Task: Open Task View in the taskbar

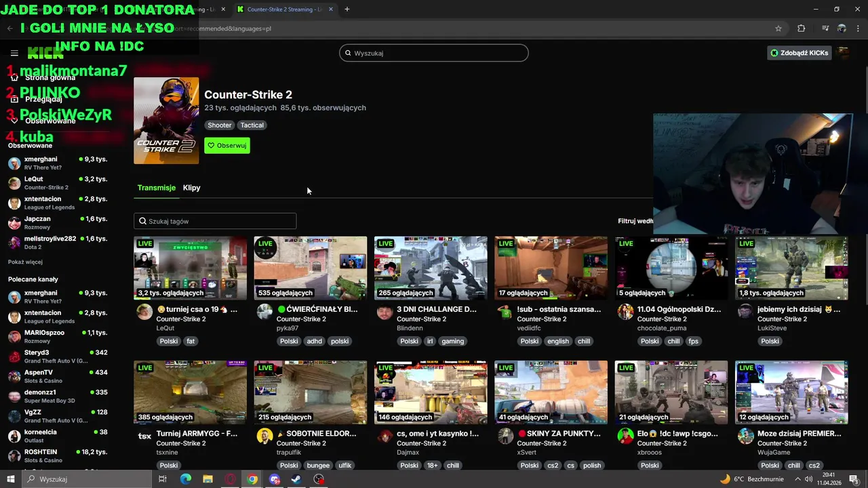Action: [163, 479]
